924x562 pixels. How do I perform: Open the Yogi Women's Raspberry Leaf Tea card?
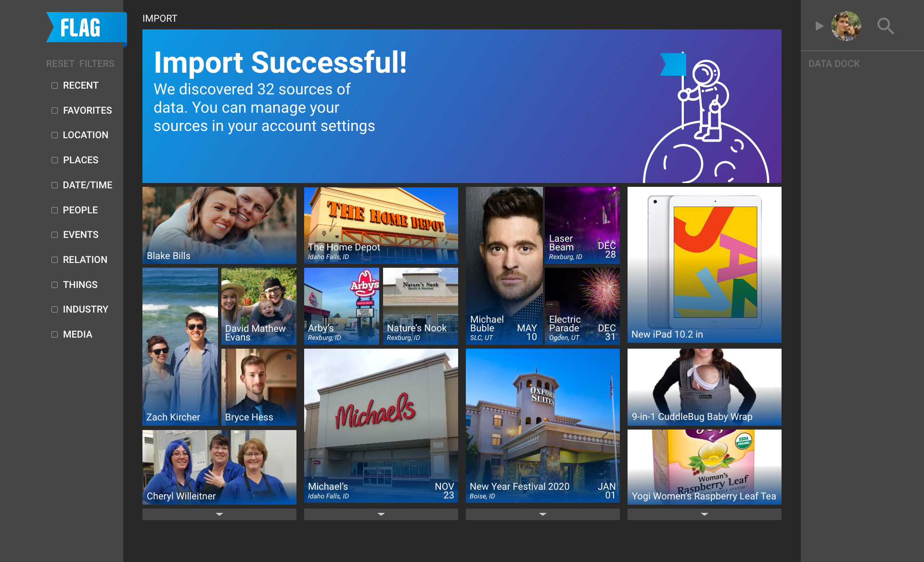tap(705, 467)
